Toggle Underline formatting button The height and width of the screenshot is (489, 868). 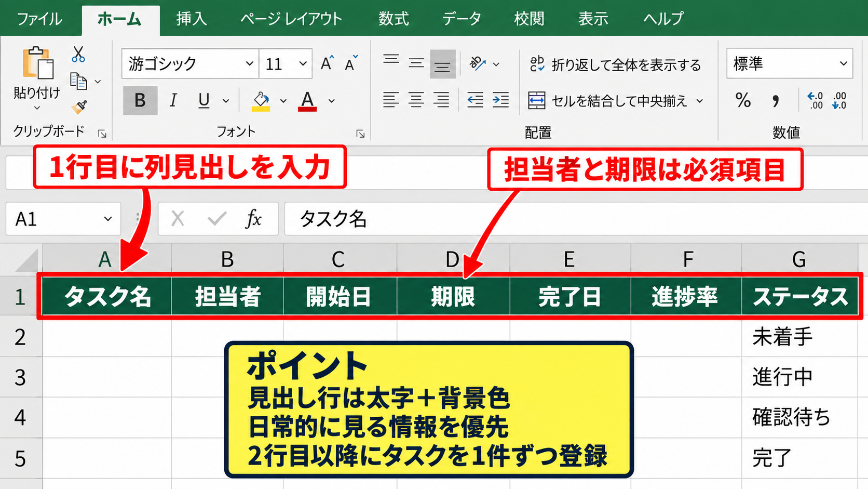coord(204,100)
